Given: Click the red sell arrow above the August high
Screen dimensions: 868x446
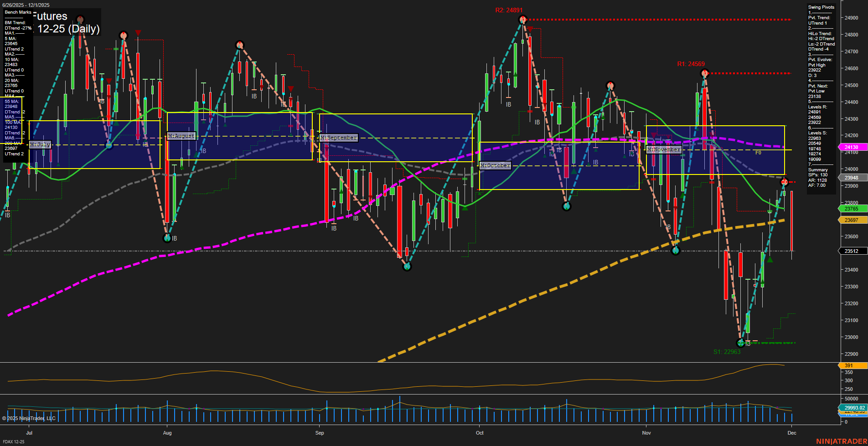Looking at the screenshot, I should (x=138, y=33).
